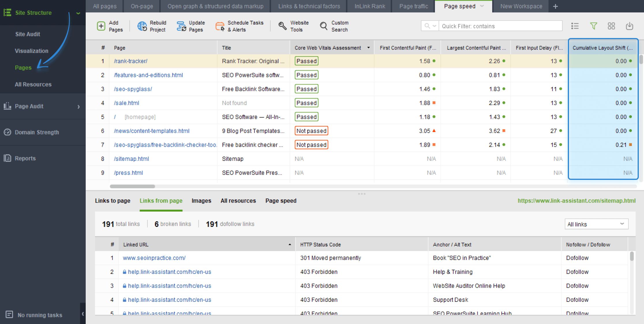Image resolution: width=644 pixels, height=324 pixels.
Task: Click the 0.21 layout shift value
Action: [621, 145]
